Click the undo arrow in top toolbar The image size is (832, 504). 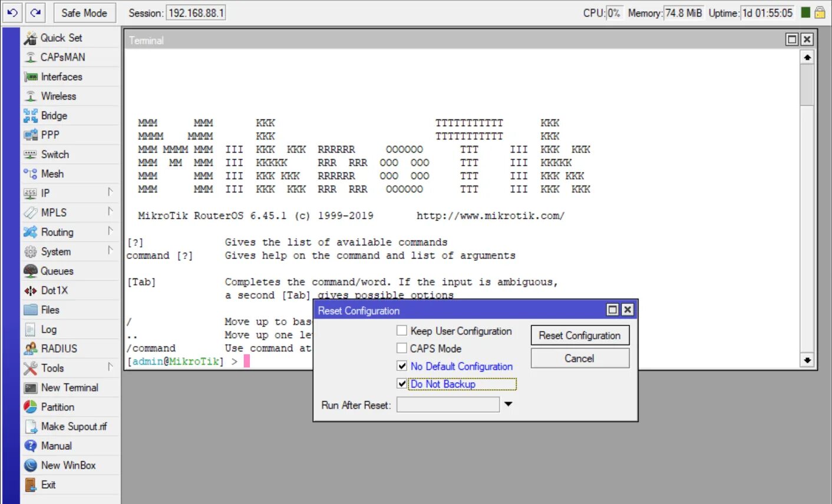coord(12,13)
